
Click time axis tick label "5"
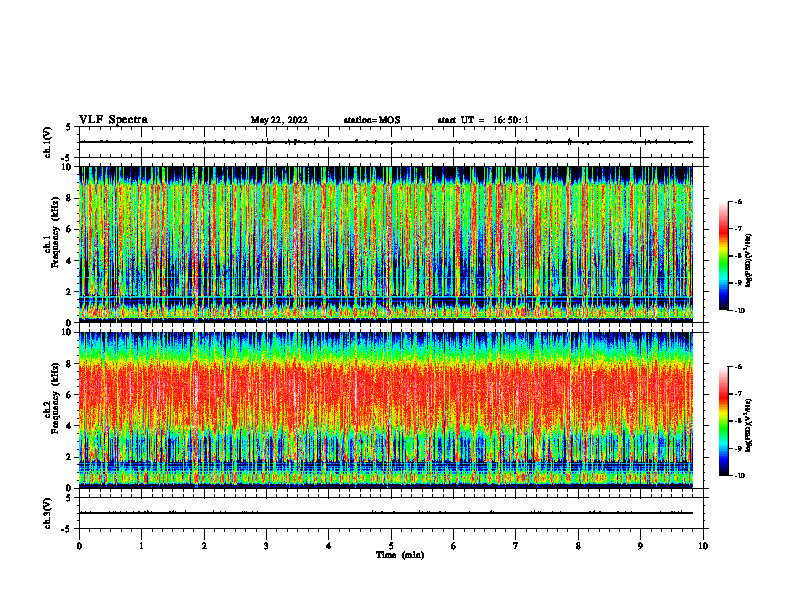click(x=391, y=546)
